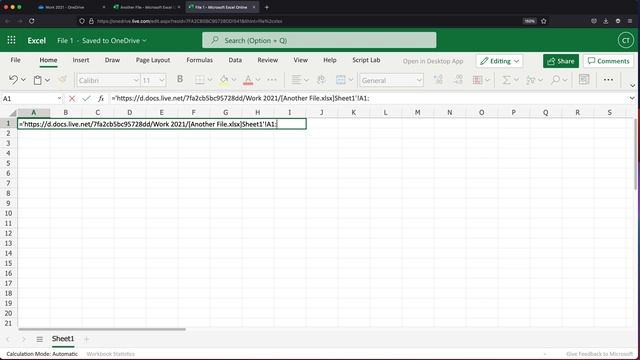Screen dimensions: 640x360
Task: Click the Share button
Action: point(561,61)
